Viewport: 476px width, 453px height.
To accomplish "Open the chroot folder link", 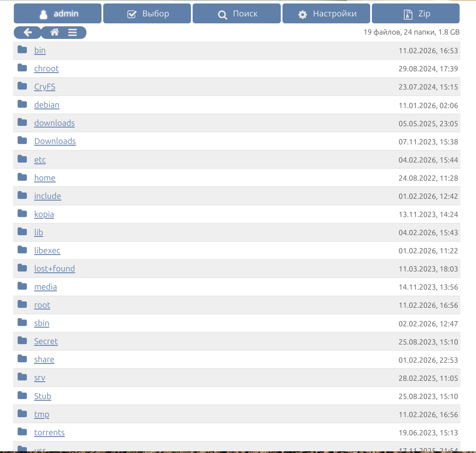I will pyautogui.click(x=46, y=68).
